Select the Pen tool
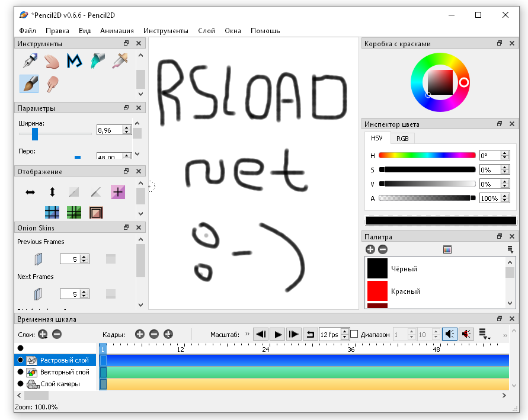Screen dimensions: 528x420 (x=30, y=61)
